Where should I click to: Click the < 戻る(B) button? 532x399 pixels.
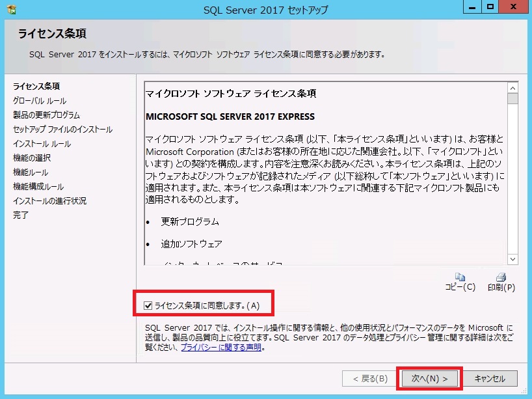point(369,378)
